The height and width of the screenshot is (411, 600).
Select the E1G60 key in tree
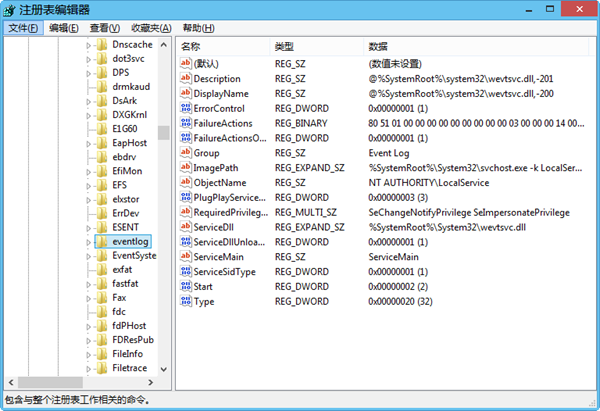point(125,129)
